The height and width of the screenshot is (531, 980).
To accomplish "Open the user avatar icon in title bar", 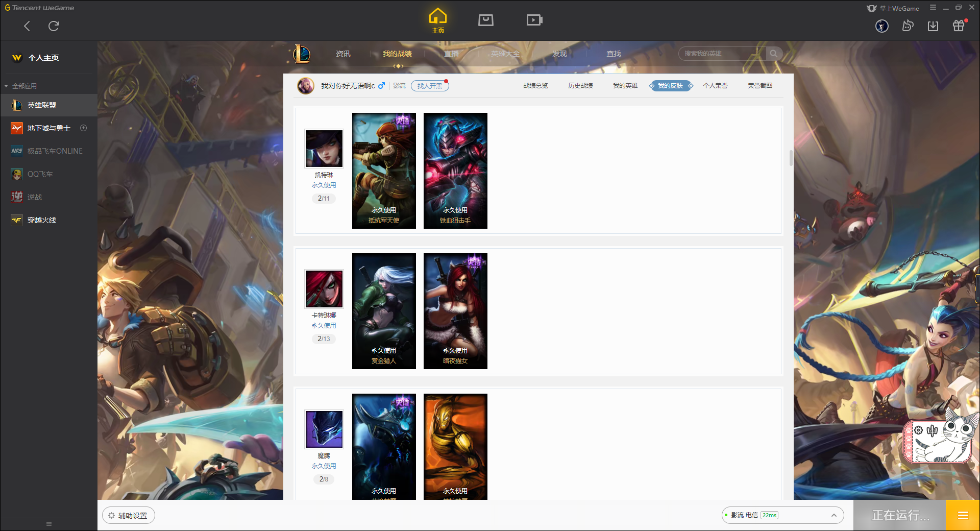I will (882, 26).
